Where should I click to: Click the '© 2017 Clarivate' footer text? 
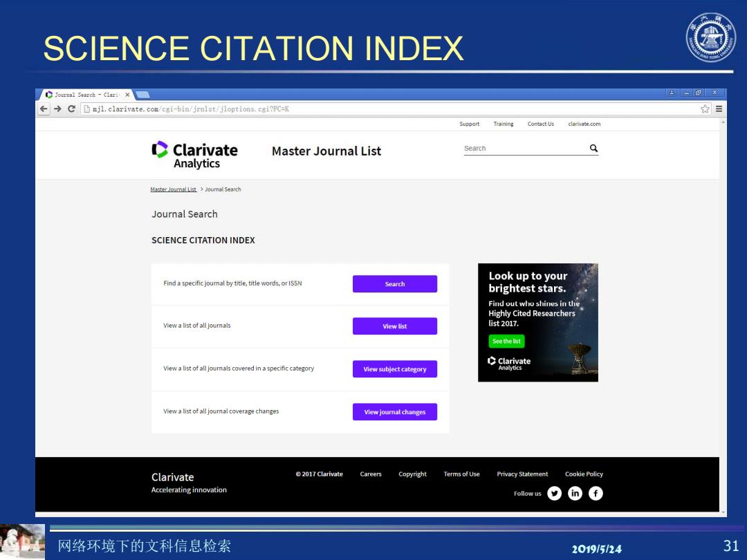tap(319, 474)
